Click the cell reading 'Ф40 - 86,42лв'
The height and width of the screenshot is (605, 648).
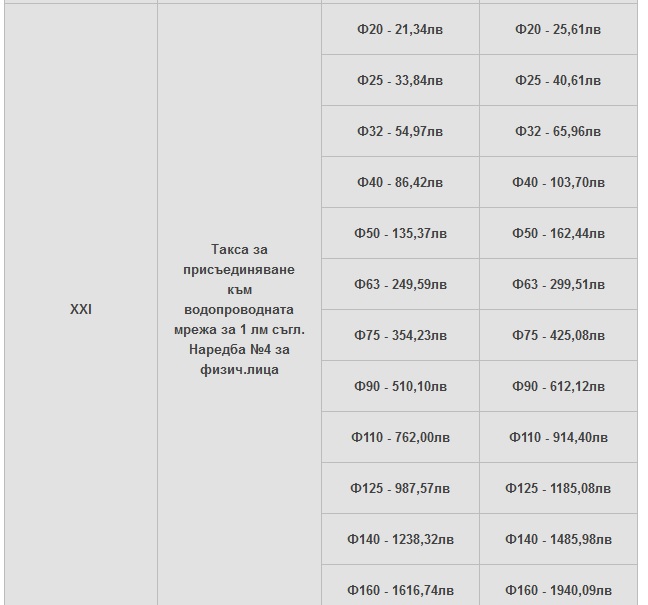[x=400, y=183]
